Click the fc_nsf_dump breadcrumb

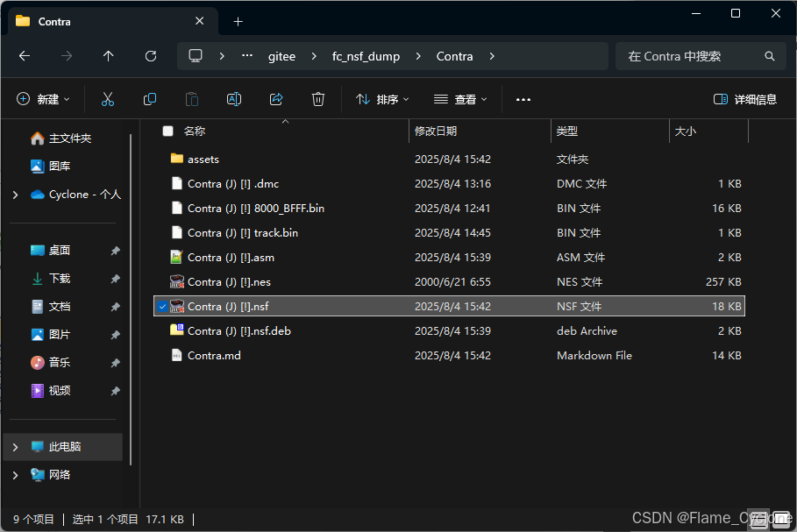tap(366, 56)
